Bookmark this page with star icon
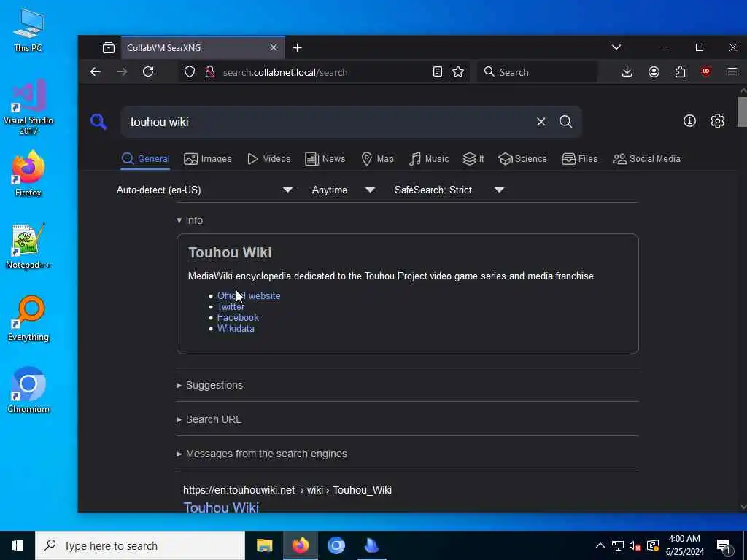Screen dimensions: 747x560 pos(458,72)
